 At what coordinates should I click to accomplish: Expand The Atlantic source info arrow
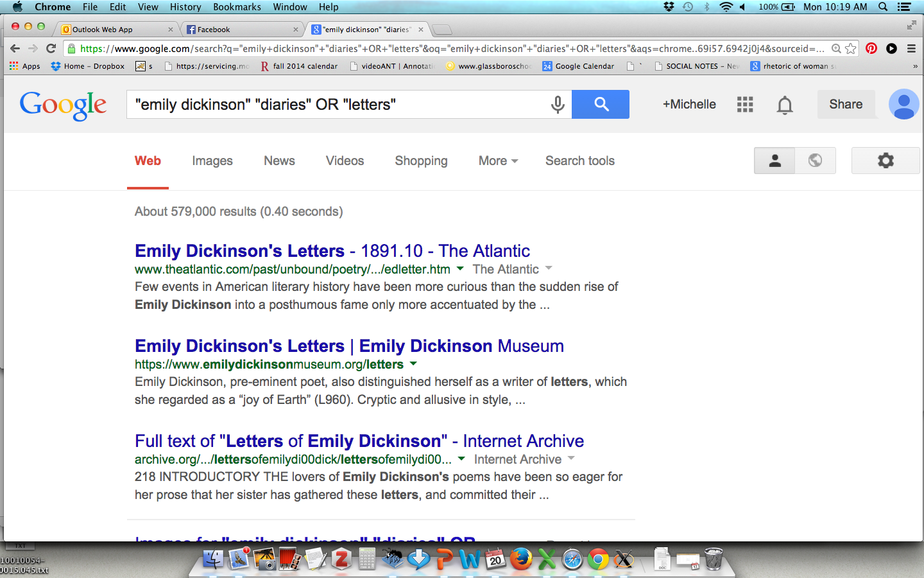point(549,268)
